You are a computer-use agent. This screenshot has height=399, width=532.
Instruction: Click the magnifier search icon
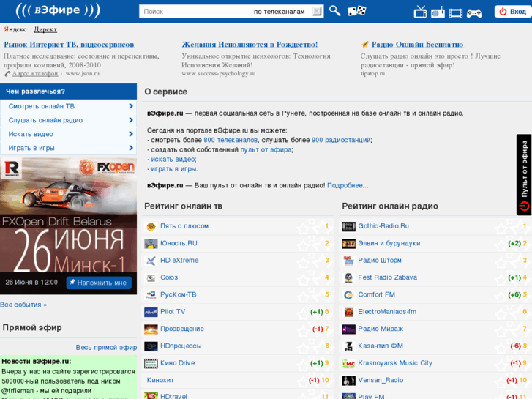(334, 11)
